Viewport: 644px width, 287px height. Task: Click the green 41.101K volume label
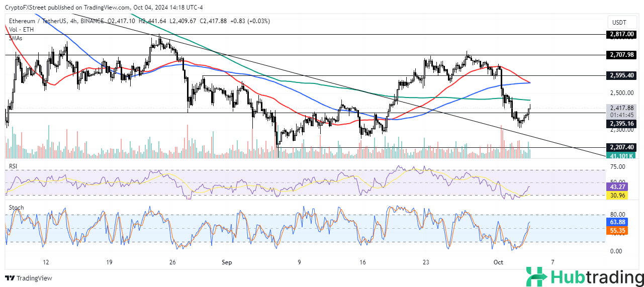622,156
